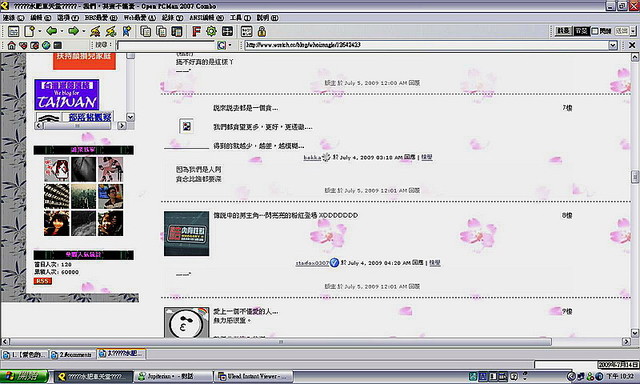Screen dimensions: 640x384
Task: Open the ANSI編輯 menu
Action: click(207, 18)
